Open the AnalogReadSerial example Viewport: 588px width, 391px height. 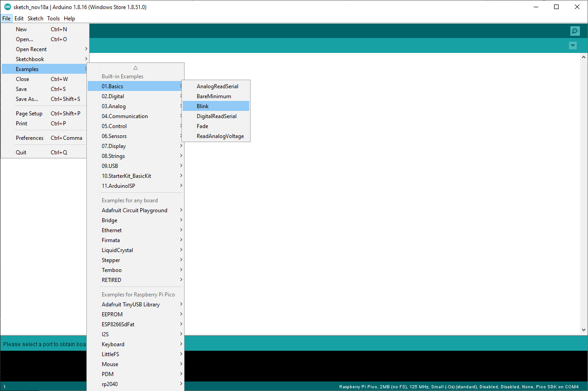point(216,86)
